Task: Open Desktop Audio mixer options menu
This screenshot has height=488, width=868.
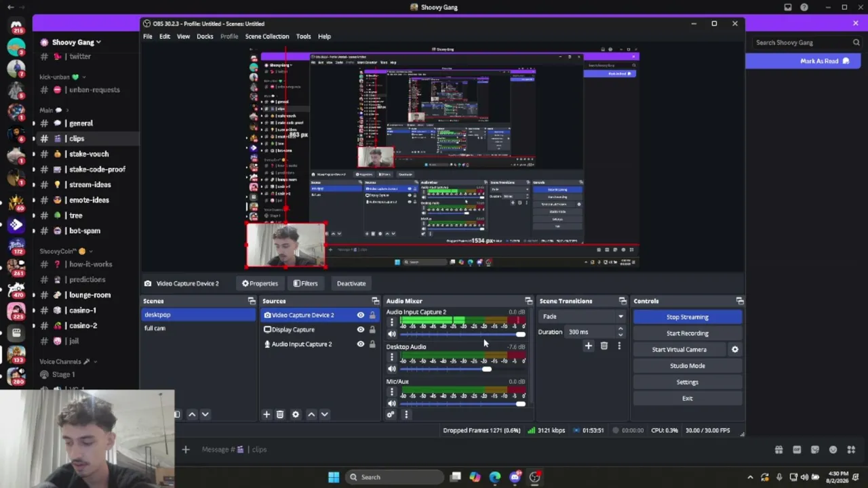Action: pyautogui.click(x=391, y=357)
